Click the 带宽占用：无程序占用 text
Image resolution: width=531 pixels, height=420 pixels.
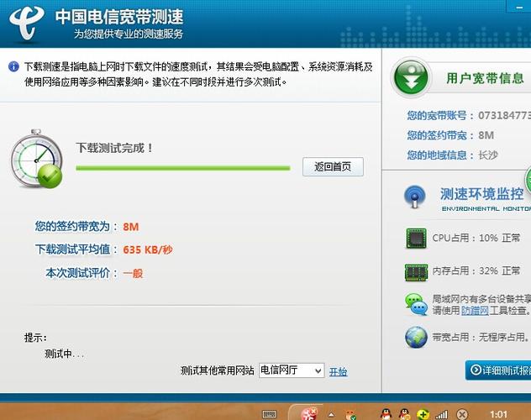coord(481,337)
